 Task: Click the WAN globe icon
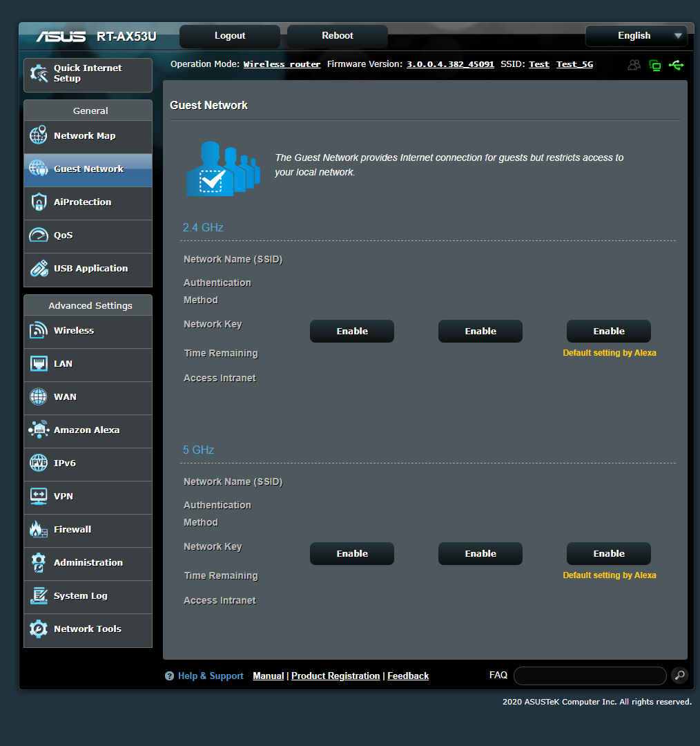[x=39, y=396]
